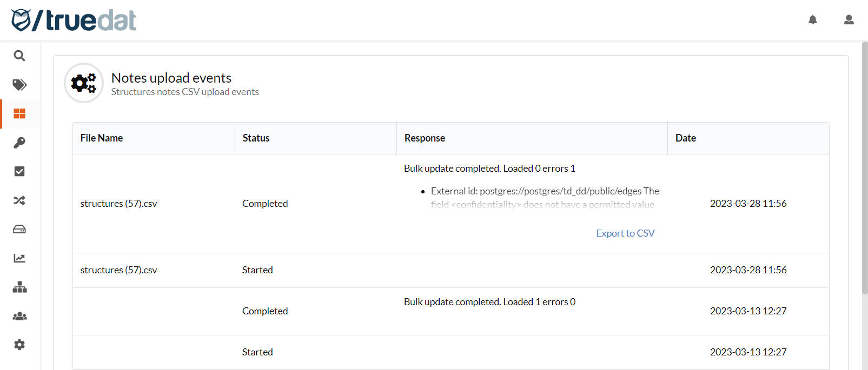The image size is (868, 370).
Task: Open the sitemap taxonomy icon
Action: pos(19,287)
